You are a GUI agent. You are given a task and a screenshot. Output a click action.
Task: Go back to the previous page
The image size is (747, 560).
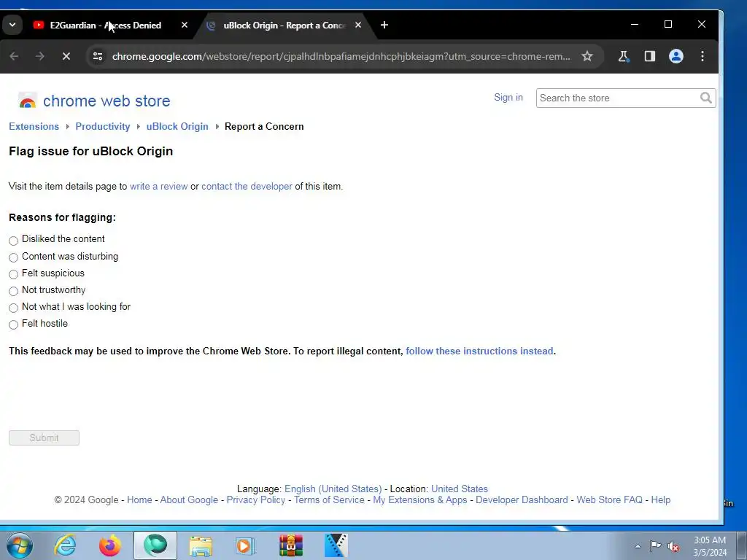[15, 56]
